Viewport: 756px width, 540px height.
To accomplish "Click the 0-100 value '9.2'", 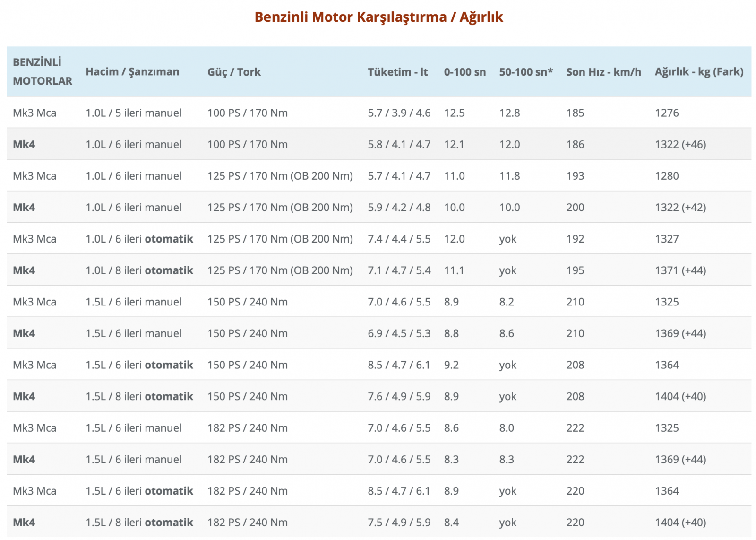I will click(451, 365).
